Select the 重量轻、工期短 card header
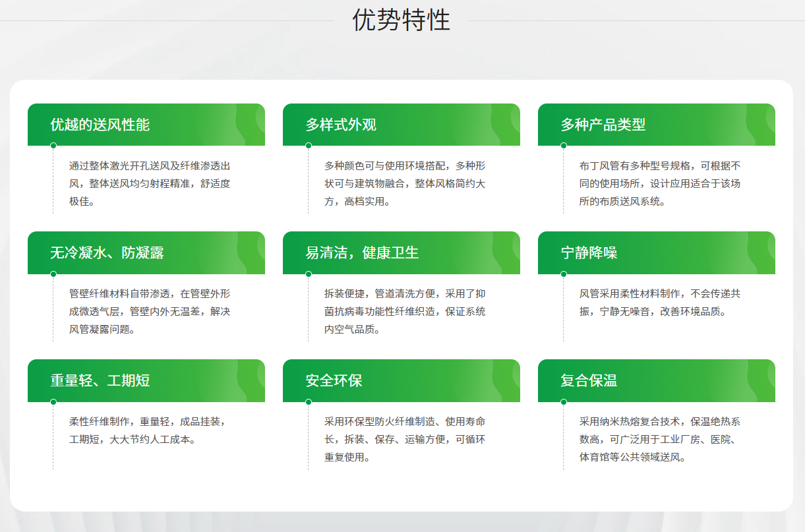 (x=146, y=380)
